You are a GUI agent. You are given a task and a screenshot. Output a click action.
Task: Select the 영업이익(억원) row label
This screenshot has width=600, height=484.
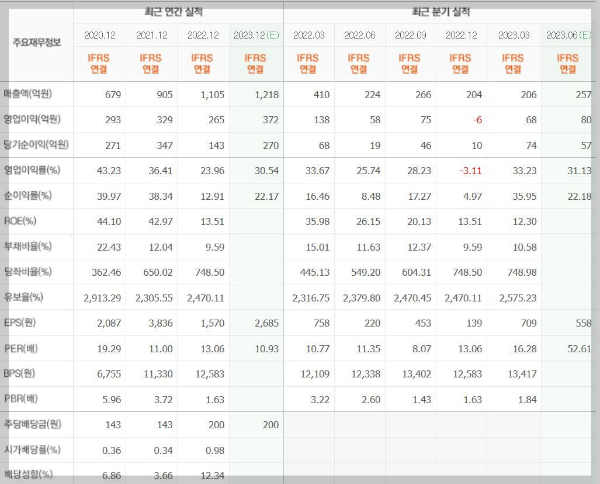tap(32, 119)
